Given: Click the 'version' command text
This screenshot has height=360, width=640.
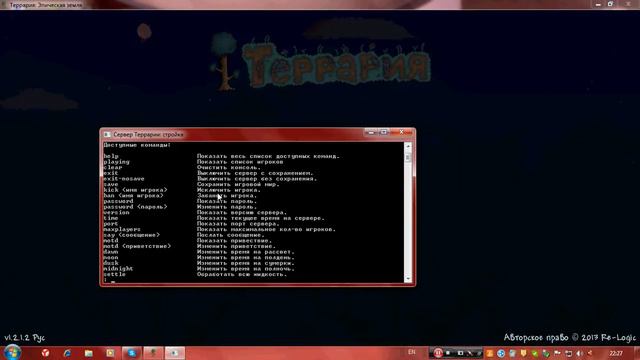Looking at the screenshot, I should pos(116,213).
